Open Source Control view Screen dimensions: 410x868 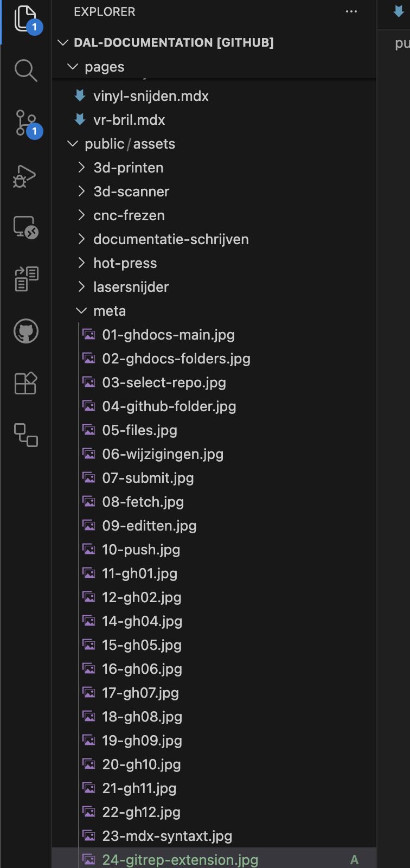[25, 123]
